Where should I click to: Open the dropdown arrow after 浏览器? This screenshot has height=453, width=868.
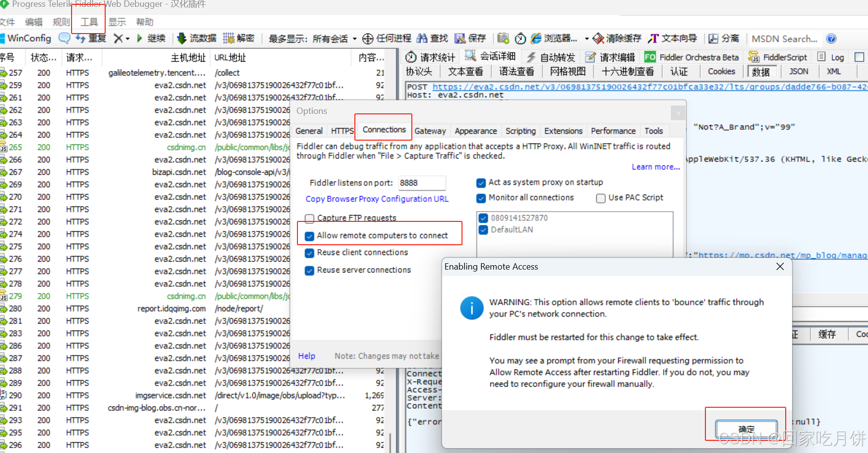[x=586, y=38]
